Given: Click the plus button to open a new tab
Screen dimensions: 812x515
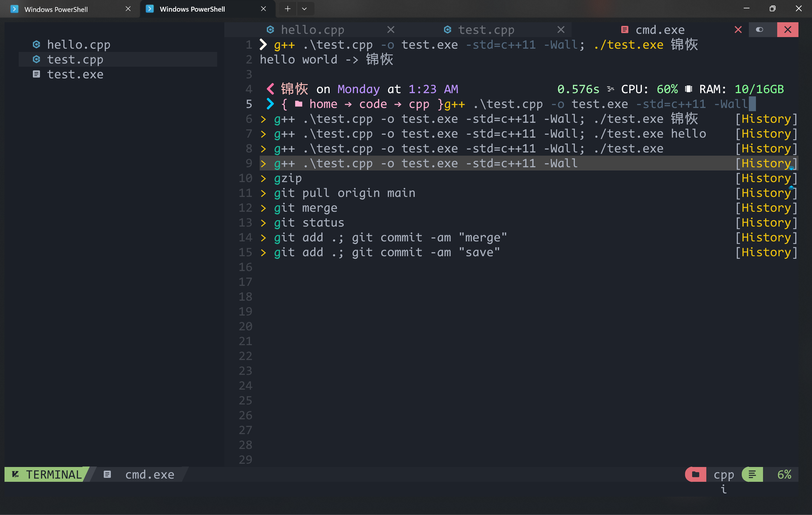Looking at the screenshot, I should (x=287, y=9).
